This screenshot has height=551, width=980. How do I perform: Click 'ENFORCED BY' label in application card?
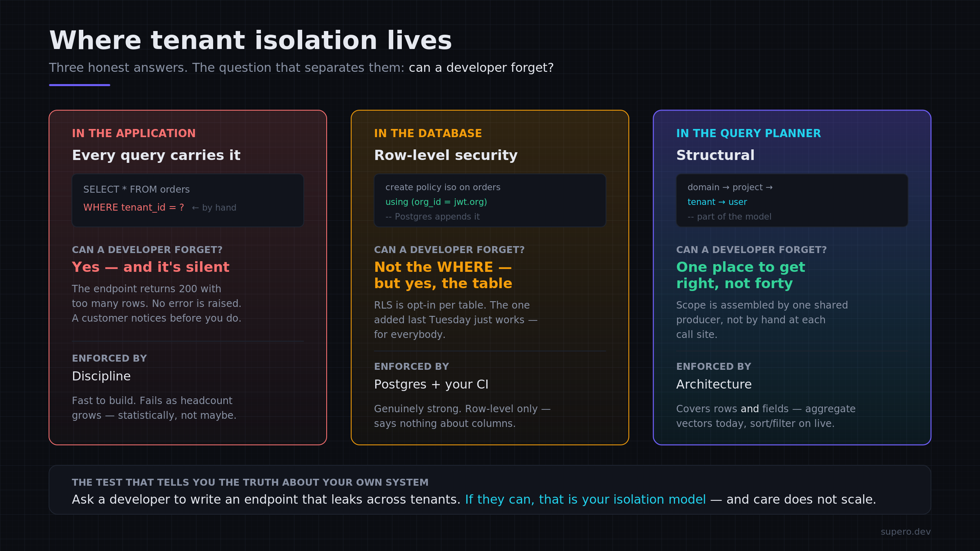tap(109, 358)
